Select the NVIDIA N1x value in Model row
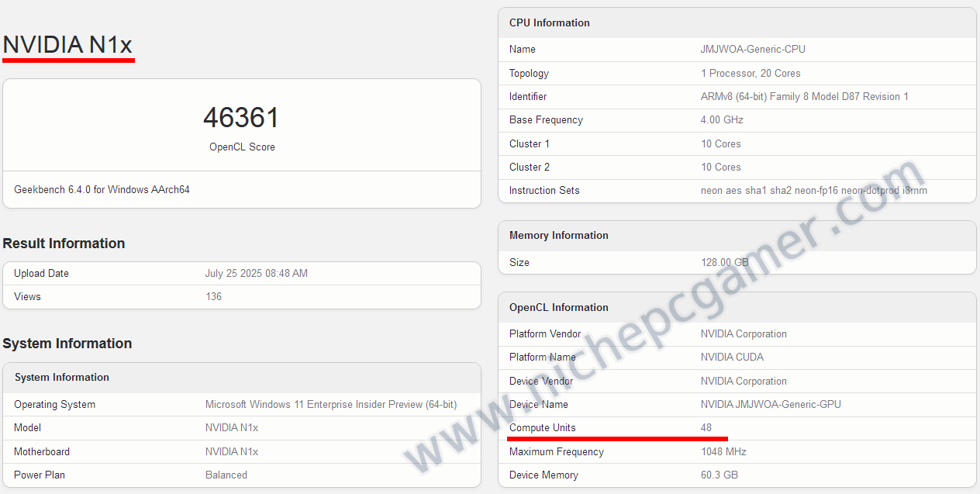 (x=232, y=427)
